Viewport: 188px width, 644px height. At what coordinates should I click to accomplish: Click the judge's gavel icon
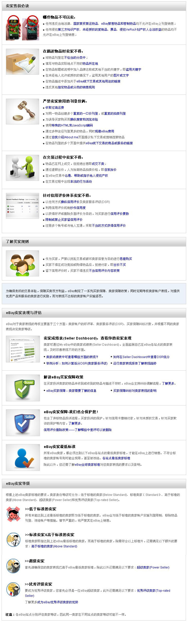click(x=22, y=111)
